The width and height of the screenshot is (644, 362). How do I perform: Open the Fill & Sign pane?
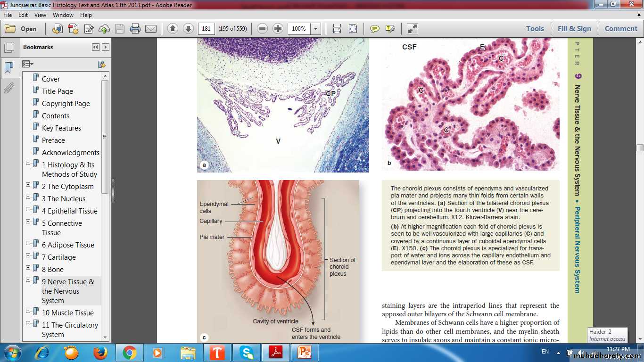[x=574, y=29]
